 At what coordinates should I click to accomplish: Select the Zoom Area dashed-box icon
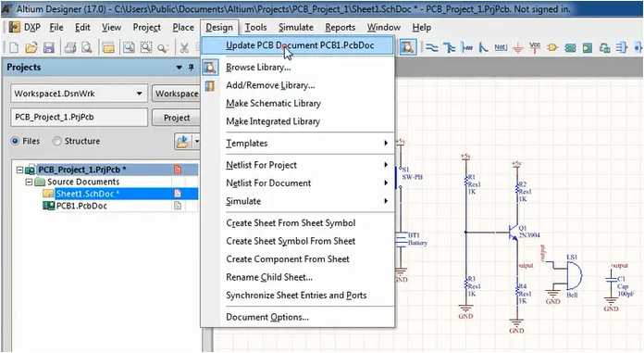146,48
